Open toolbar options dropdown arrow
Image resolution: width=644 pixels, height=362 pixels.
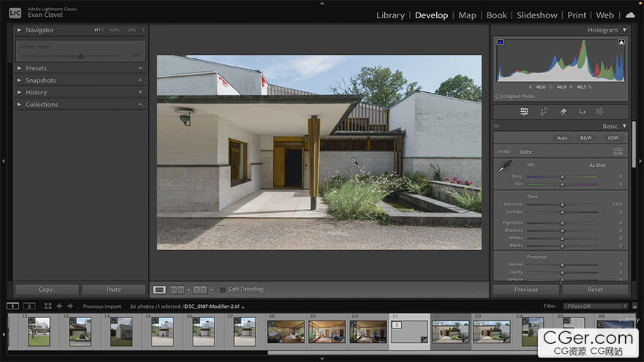tap(482, 290)
